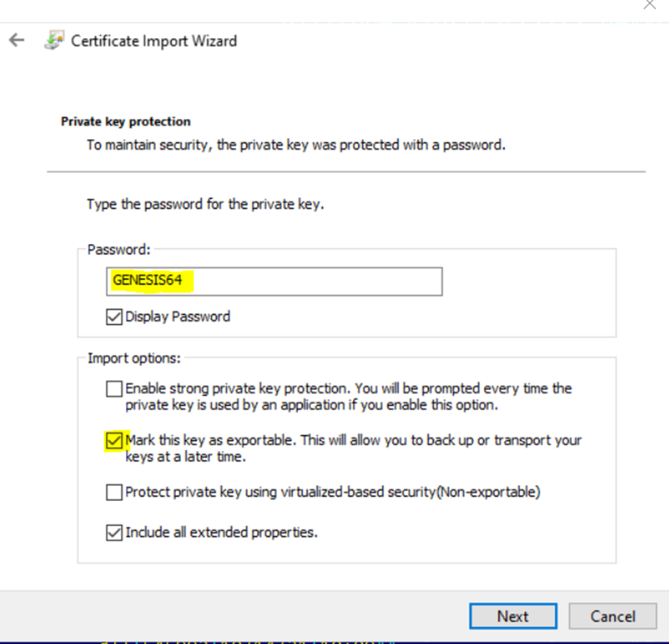Click the 'Import options:' group label
The image size is (669, 644).
(x=134, y=358)
